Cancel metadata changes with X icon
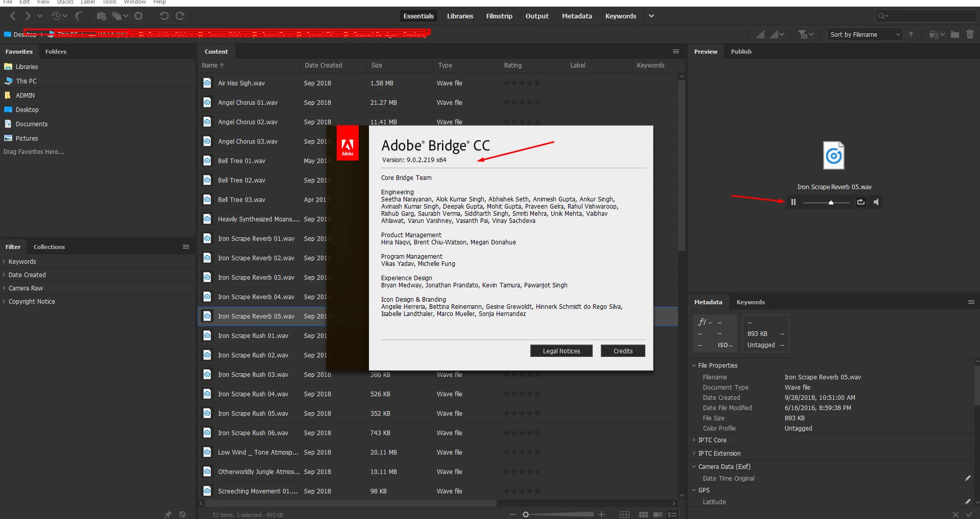 click(955, 514)
